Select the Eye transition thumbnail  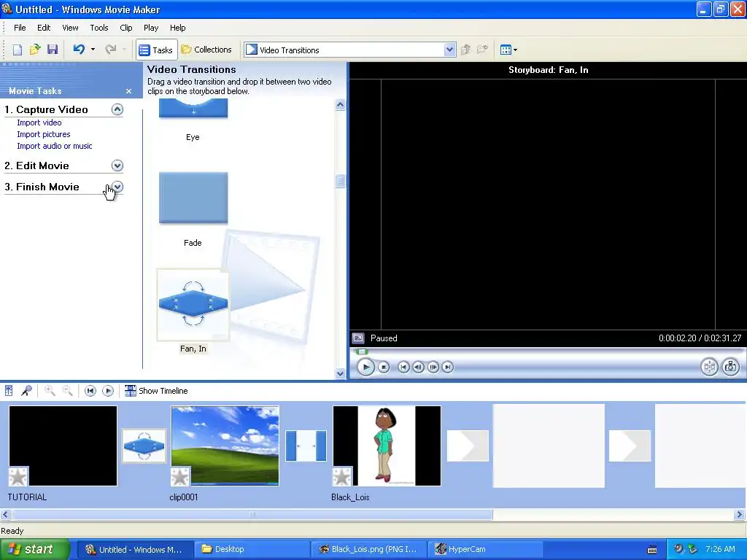193,109
